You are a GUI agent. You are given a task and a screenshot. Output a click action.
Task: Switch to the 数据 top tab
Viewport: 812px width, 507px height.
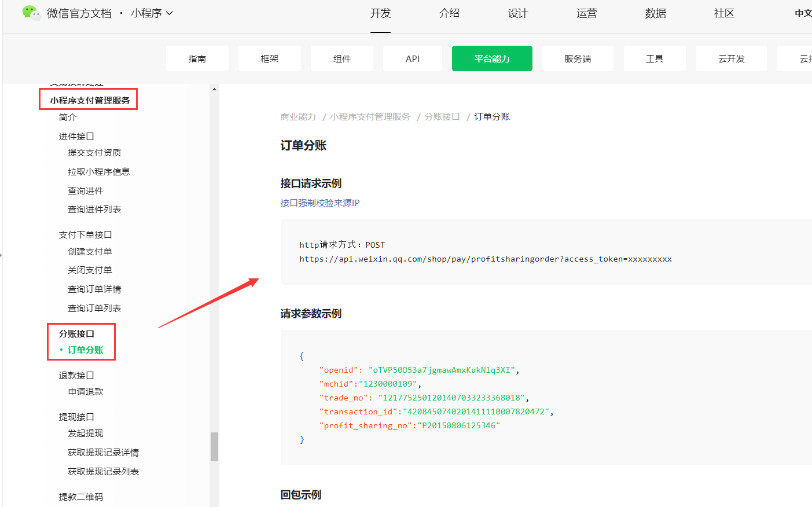coord(655,13)
